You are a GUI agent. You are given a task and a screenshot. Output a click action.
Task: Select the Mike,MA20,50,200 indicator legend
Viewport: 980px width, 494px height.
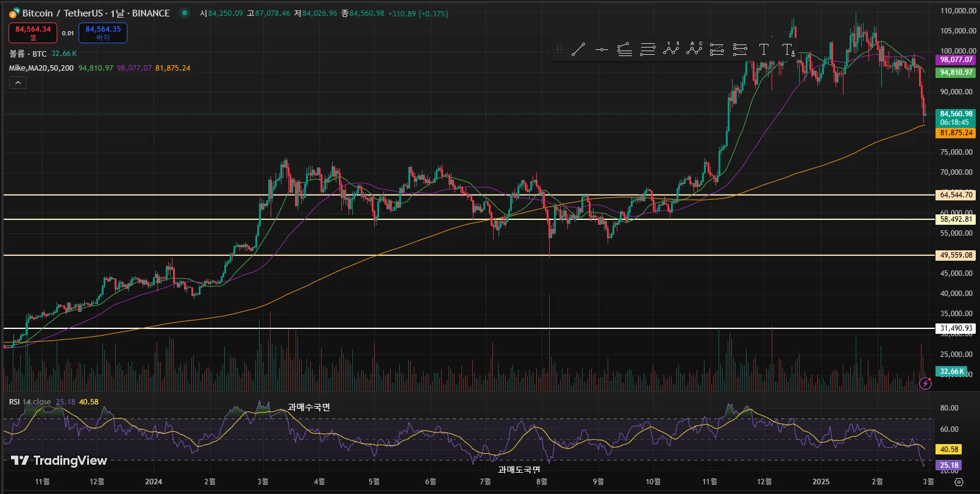[x=41, y=68]
